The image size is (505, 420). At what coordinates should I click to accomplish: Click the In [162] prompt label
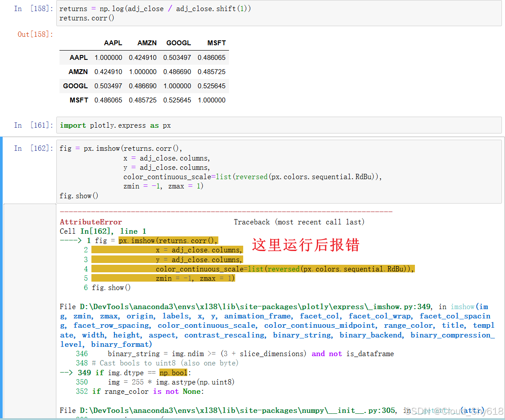33,148
